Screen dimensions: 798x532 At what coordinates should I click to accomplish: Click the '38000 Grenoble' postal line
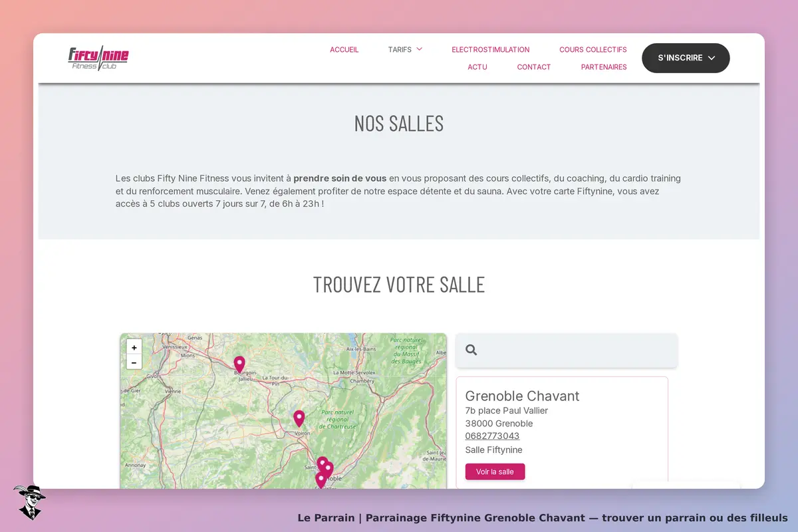coord(499,424)
